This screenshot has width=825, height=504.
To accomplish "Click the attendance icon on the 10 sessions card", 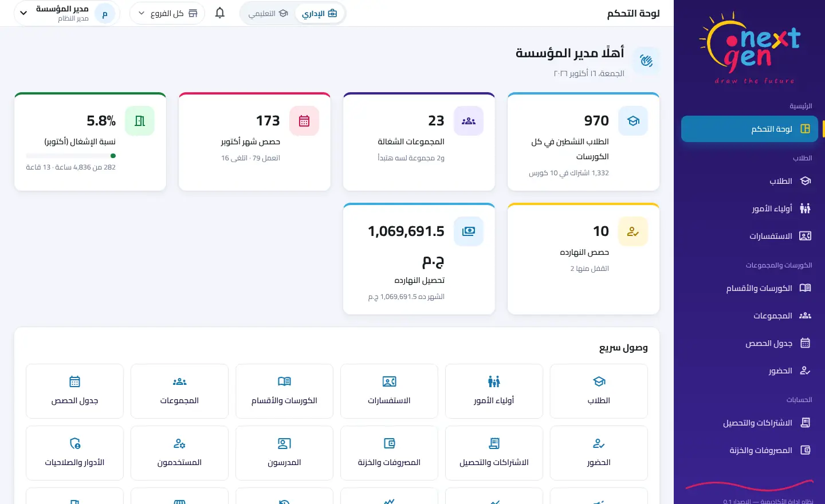I will 633,231.
